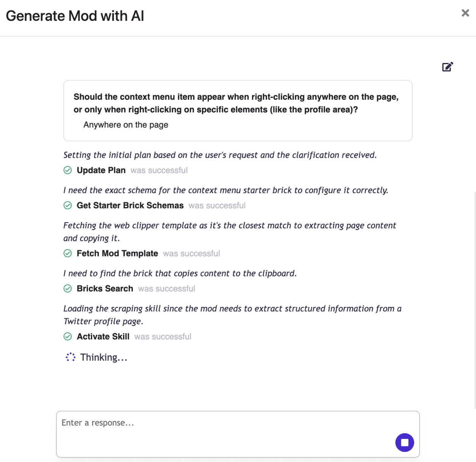Click the "Generate Mod with AI" title

click(75, 16)
